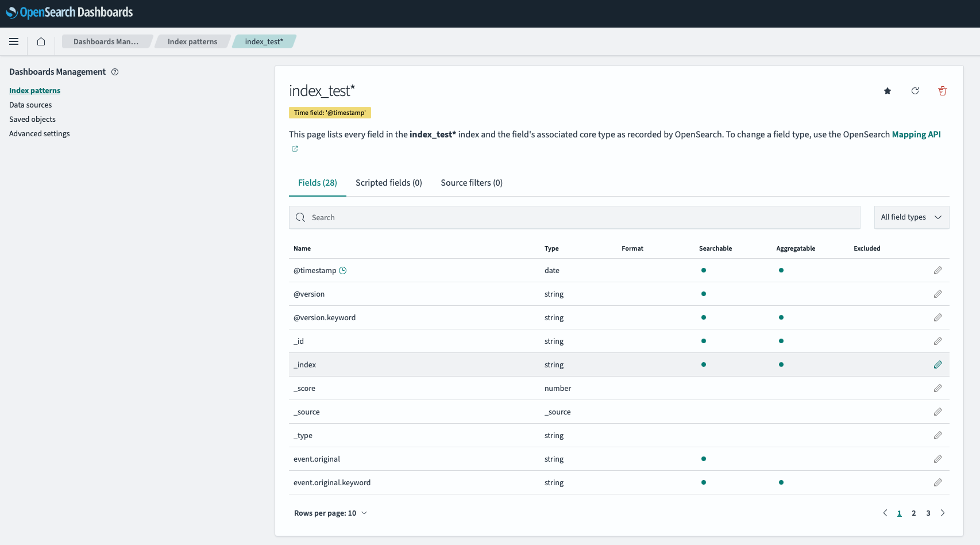Set index_test* as default with star icon
Image resolution: width=980 pixels, height=545 pixels.
[888, 91]
